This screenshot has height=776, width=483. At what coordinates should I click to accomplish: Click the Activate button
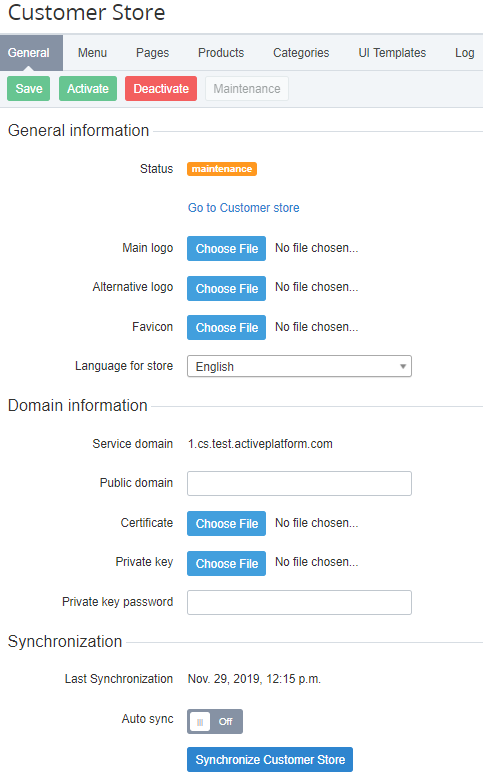tap(88, 89)
